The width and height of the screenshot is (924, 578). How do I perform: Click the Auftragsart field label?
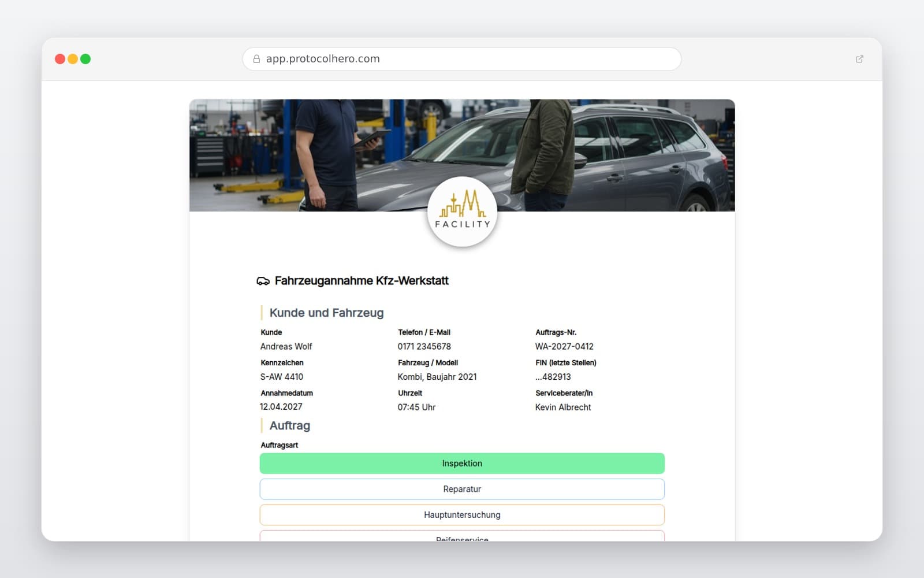pos(280,445)
